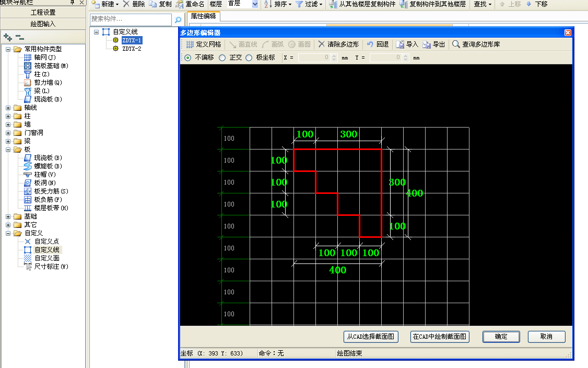Select component ZDYX-1 in list

coord(132,40)
